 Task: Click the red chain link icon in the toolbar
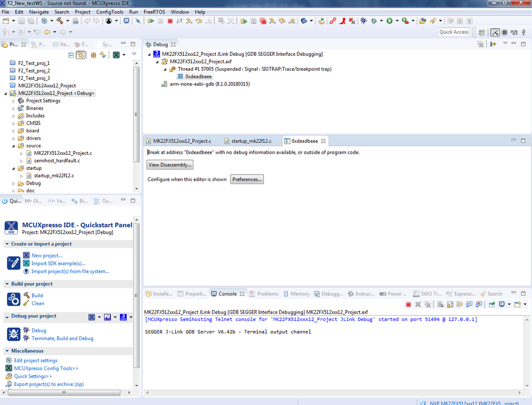tap(332, 21)
